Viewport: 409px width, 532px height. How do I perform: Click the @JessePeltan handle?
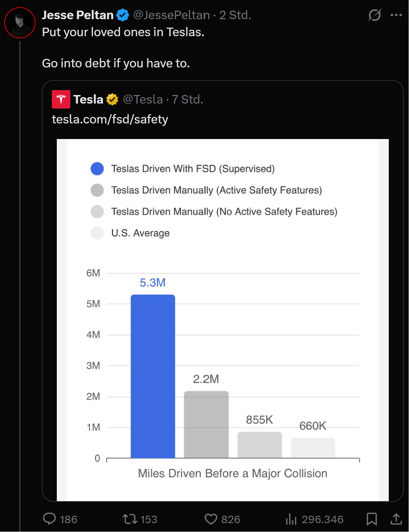[171, 15]
